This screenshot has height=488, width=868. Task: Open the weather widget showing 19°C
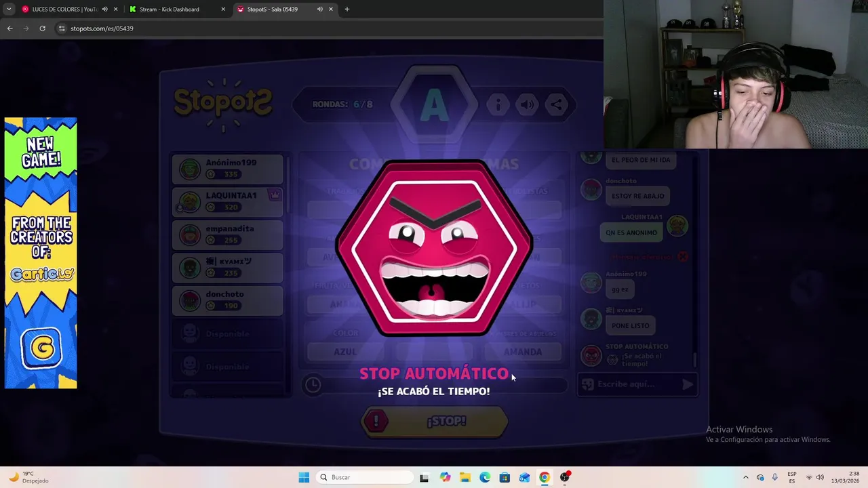tap(27, 477)
